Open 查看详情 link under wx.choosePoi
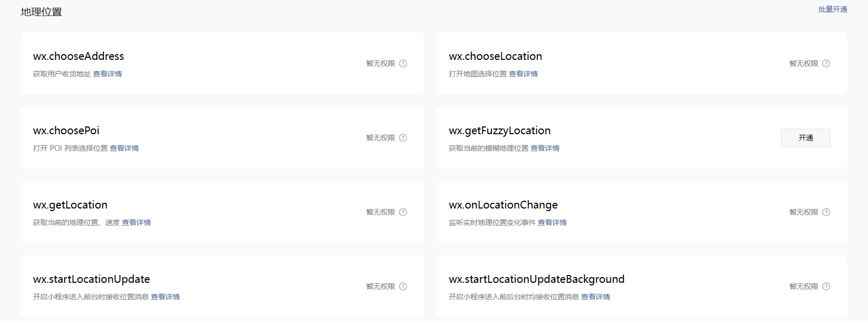This screenshot has width=868, height=321. [124, 148]
